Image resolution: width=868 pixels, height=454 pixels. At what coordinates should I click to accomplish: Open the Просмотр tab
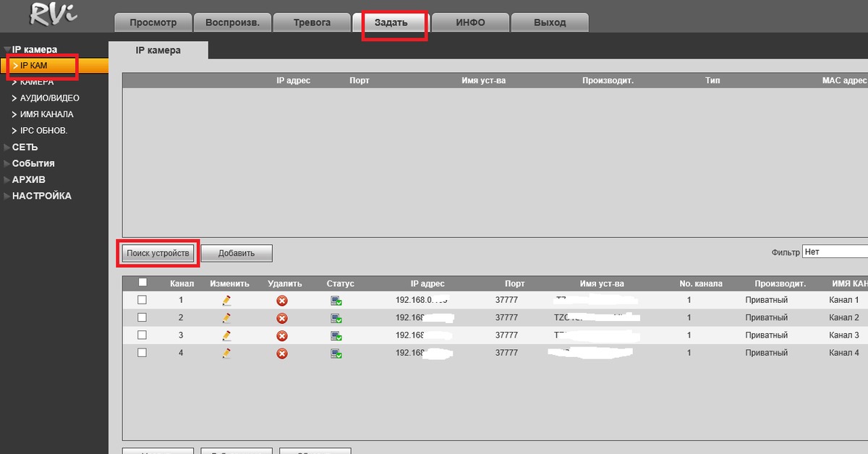point(153,22)
